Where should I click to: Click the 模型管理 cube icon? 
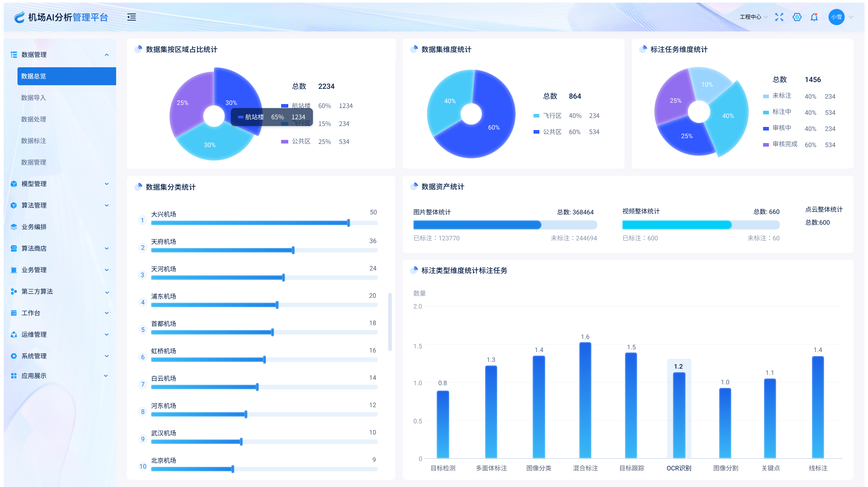[x=14, y=184]
